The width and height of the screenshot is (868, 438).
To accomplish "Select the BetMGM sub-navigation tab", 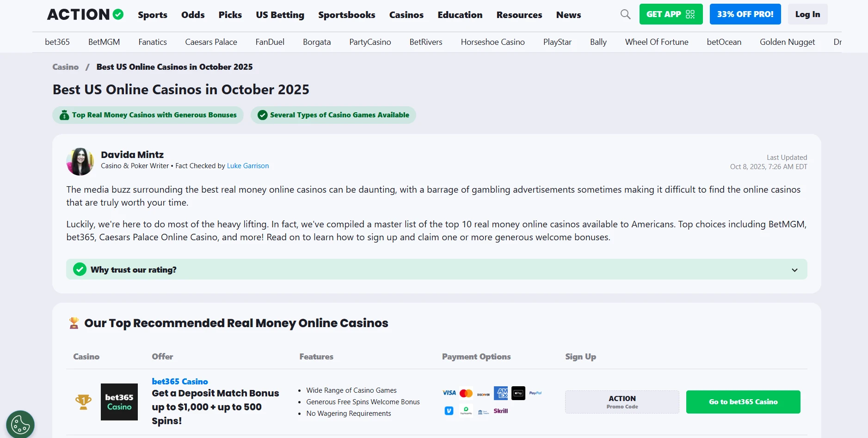I will pos(104,42).
